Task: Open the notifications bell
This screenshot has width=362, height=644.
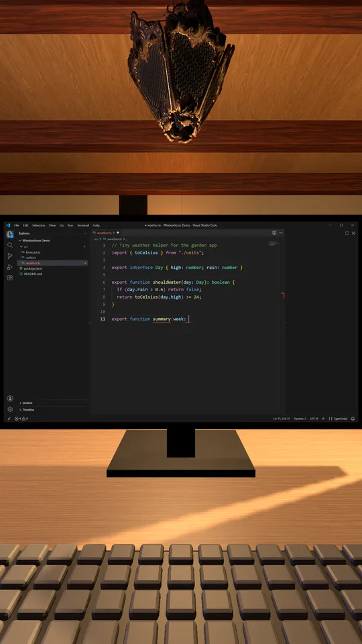Action: 353,419
